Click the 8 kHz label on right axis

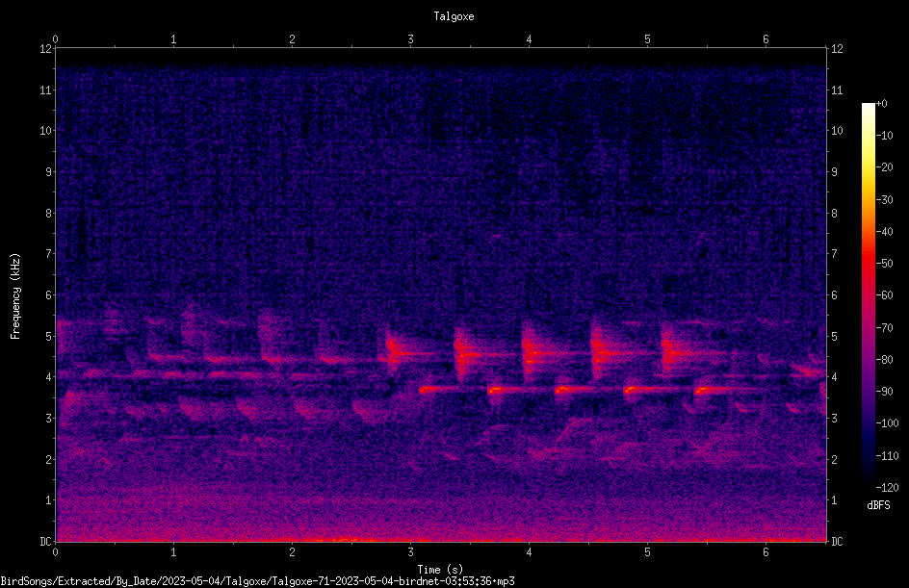tap(834, 214)
